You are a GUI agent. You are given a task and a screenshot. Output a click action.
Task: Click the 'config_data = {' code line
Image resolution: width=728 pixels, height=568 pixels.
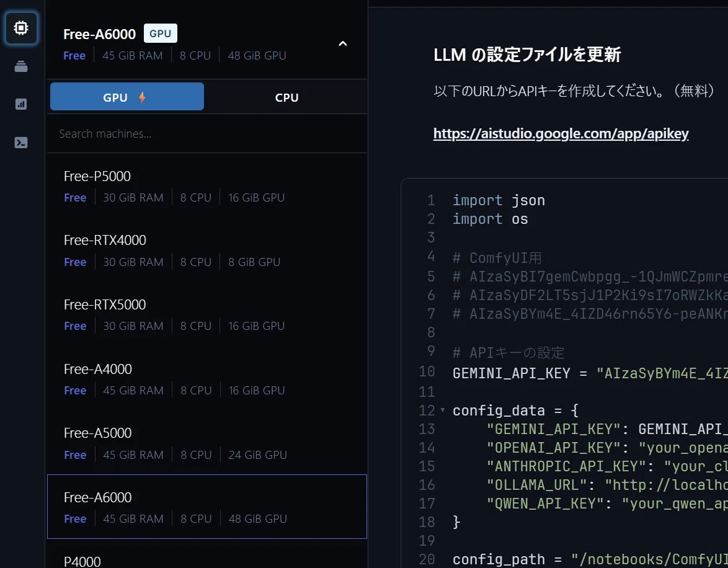pyautogui.click(x=515, y=410)
